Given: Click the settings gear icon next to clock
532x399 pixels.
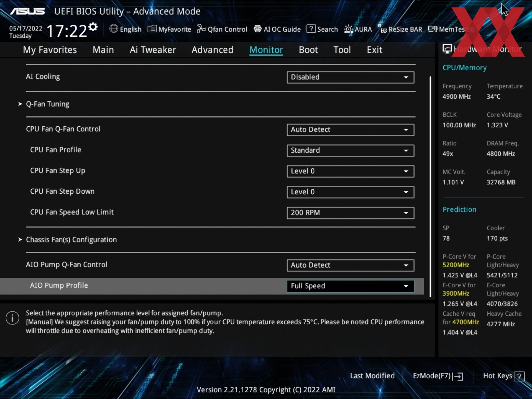Looking at the screenshot, I should (x=93, y=27).
